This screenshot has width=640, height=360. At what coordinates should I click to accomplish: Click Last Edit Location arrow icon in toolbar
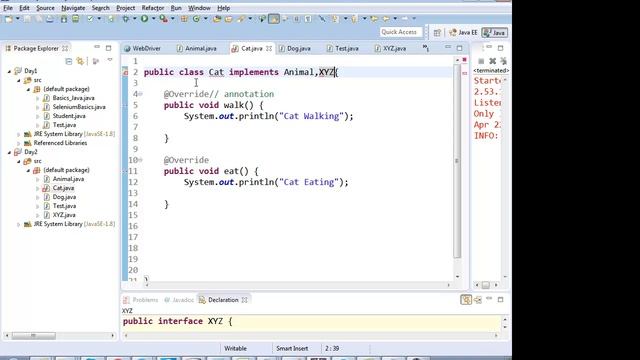point(374,19)
